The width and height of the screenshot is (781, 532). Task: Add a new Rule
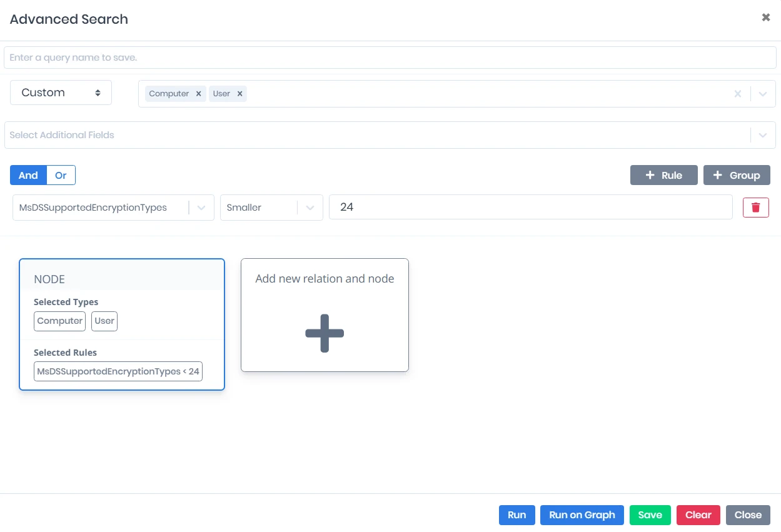[x=663, y=175]
